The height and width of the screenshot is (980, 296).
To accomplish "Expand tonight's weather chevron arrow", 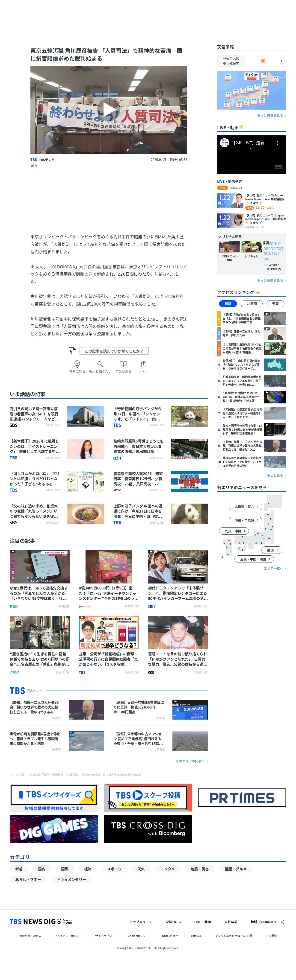I will [281, 61].
